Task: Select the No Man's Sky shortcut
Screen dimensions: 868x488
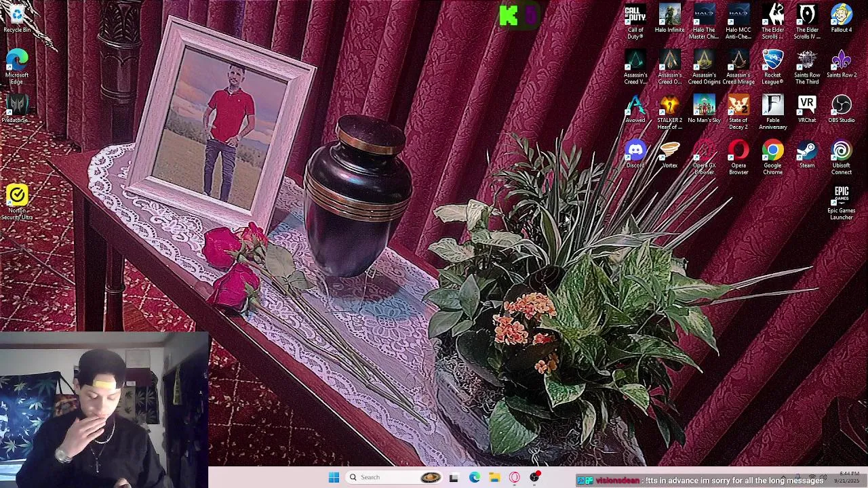Action: 704,109
